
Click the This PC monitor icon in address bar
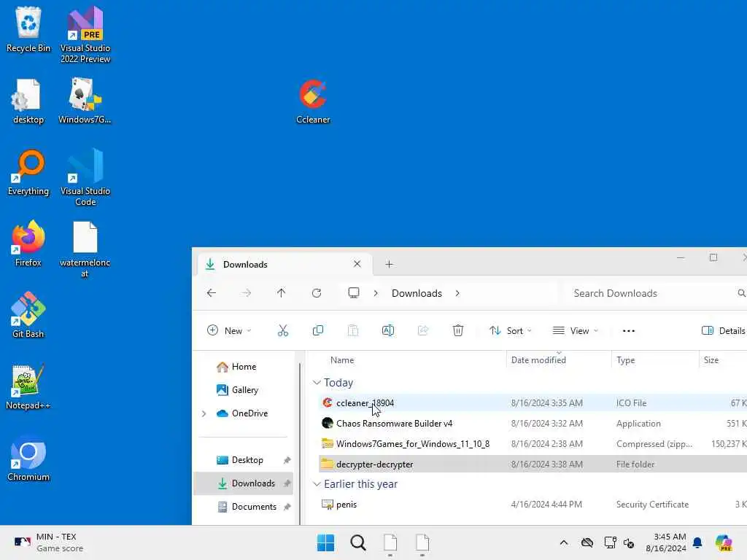click(x=354, y=293)
